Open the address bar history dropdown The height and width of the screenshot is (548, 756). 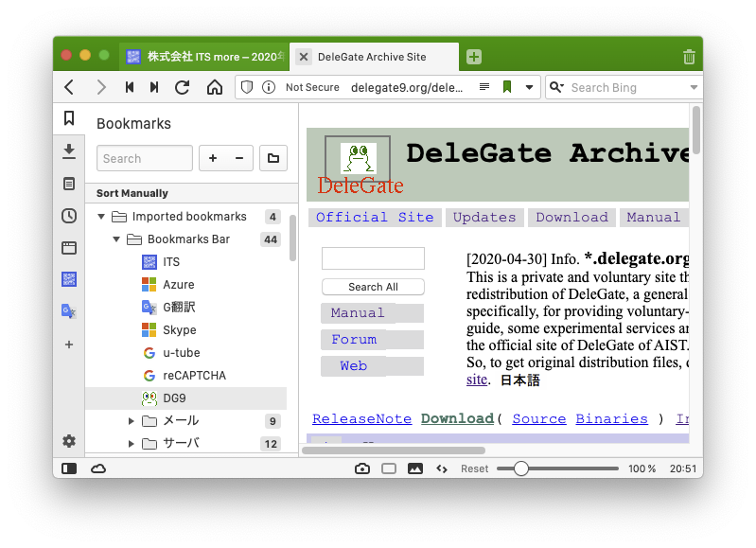pyautogui.click(x=529, y=87)
